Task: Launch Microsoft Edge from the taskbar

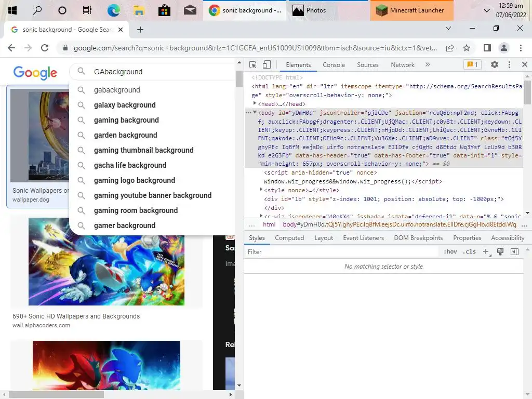Action: (x=113, y=10)
